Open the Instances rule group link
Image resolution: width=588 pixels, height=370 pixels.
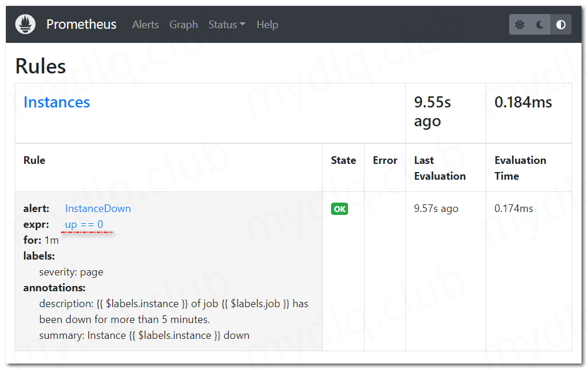[56, 102]
